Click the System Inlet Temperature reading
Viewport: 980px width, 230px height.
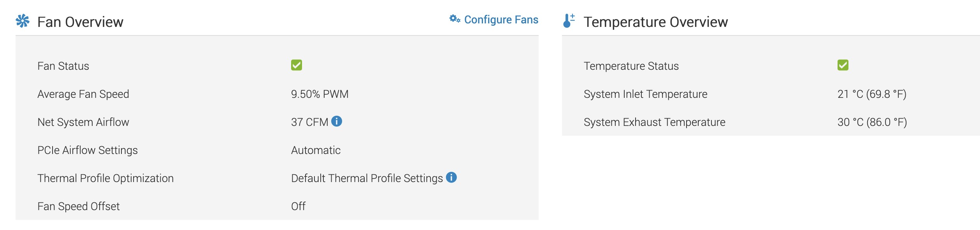872,94
